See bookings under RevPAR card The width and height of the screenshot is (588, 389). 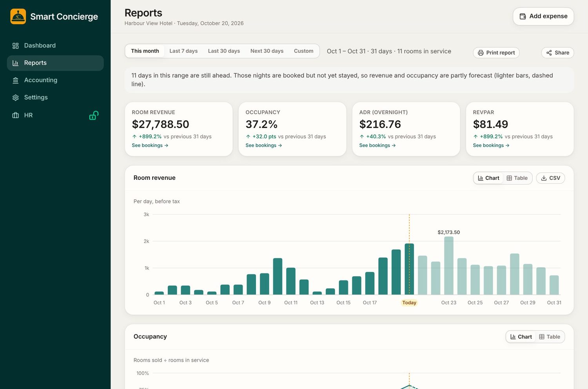point(491,145)
